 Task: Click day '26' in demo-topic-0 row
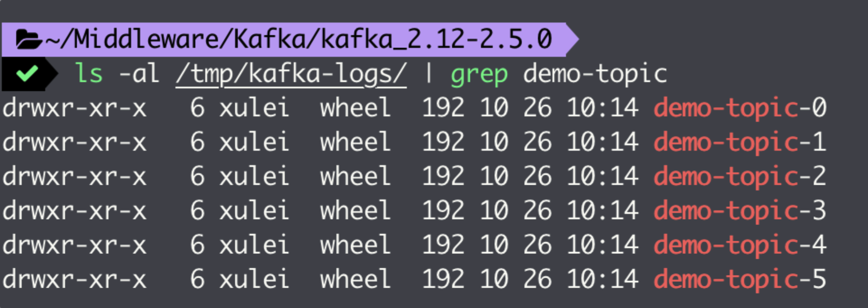click(x=538, y=108)
